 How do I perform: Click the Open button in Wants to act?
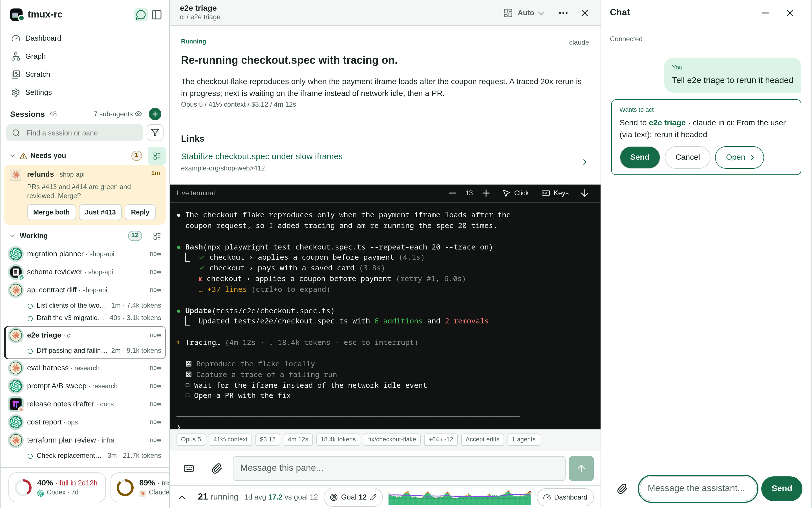click(739, 157)
